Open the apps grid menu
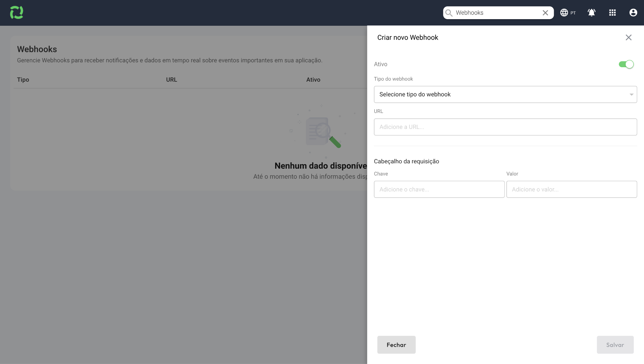The height and width of the screenshot is (364, 644). point(612,13)
